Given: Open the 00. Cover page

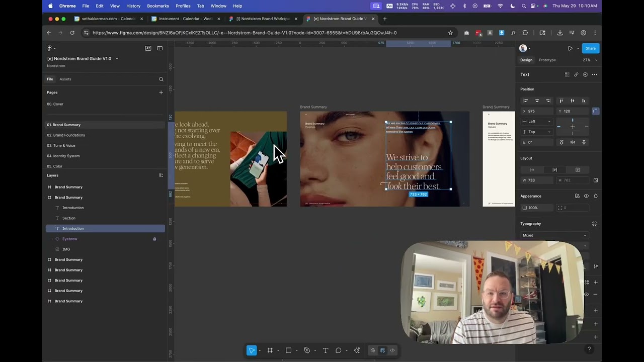Looking at the screenshot, I should point(55,104).
